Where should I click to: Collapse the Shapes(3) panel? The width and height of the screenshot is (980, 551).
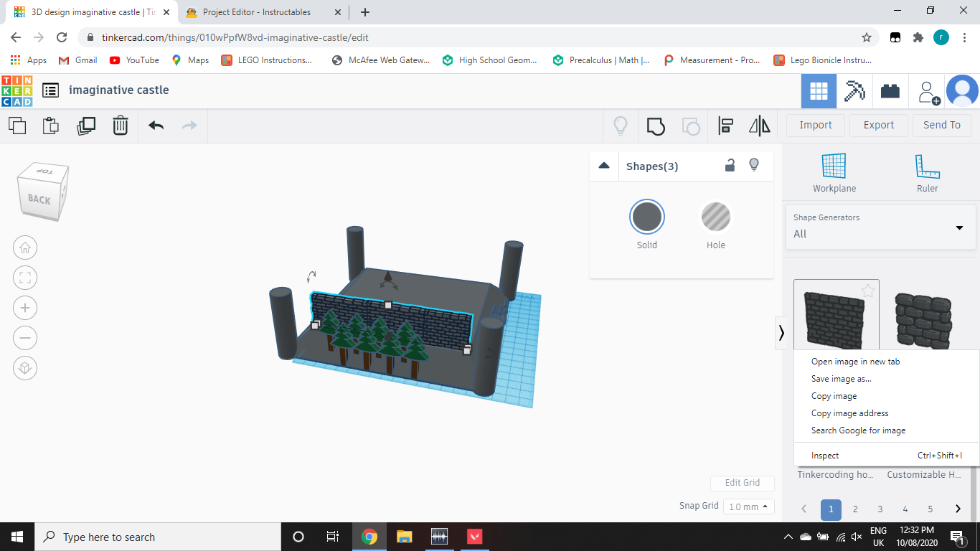[604, 166]
